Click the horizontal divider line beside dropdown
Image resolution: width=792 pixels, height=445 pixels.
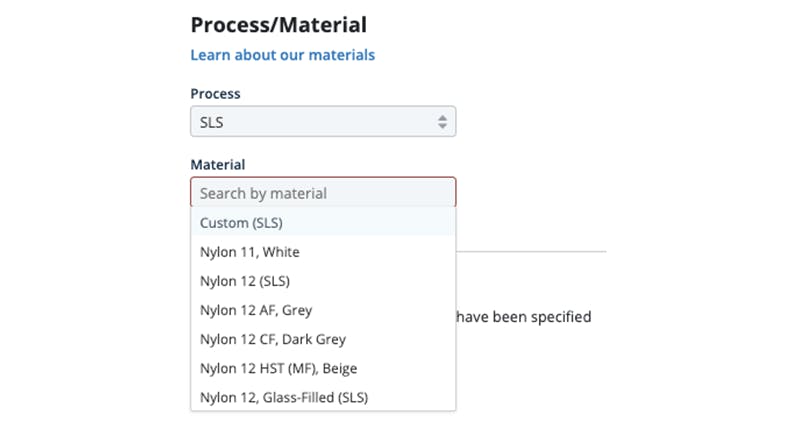click(x=530, y=252)
